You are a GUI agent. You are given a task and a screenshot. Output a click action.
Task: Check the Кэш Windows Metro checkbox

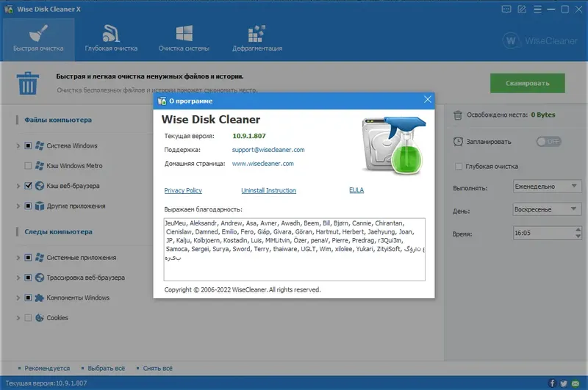tap(28, 165)
